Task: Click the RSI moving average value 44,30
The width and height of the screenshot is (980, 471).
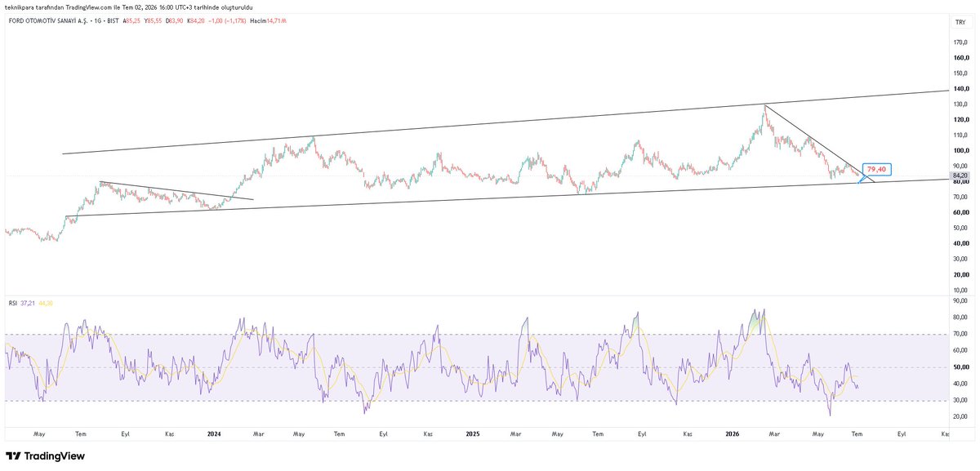Action: (x=46, y=303)
